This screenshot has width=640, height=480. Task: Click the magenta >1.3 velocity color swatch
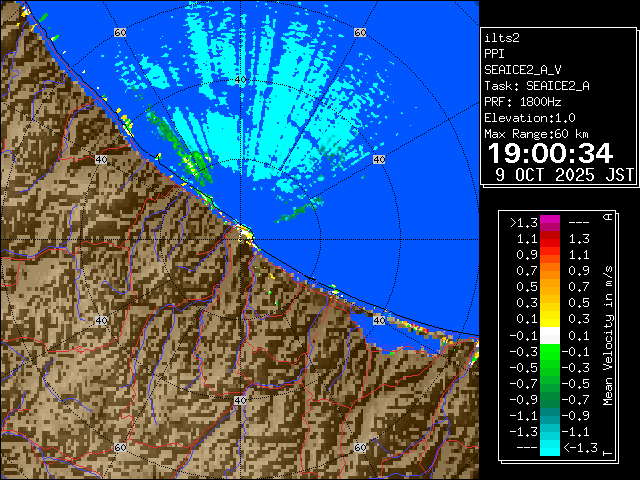(x=550, y=223)
